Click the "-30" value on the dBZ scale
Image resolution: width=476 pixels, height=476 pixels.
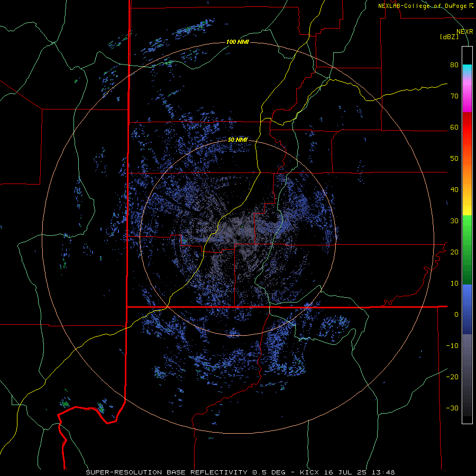point(452,408)
